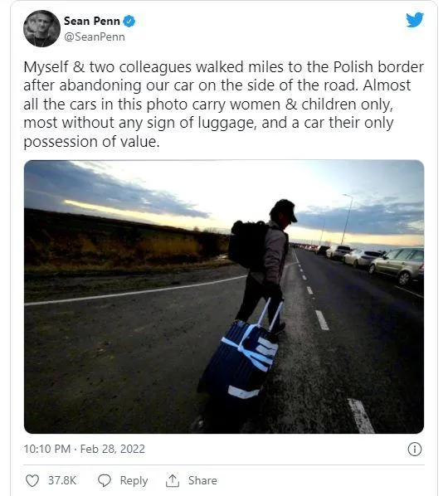
Task: View the 37.8K likes count
Action: coord(62,480)
